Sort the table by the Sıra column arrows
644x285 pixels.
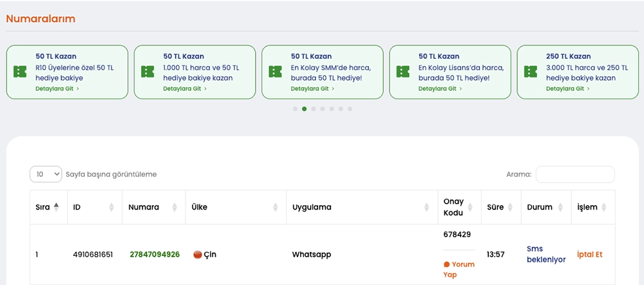56,207
